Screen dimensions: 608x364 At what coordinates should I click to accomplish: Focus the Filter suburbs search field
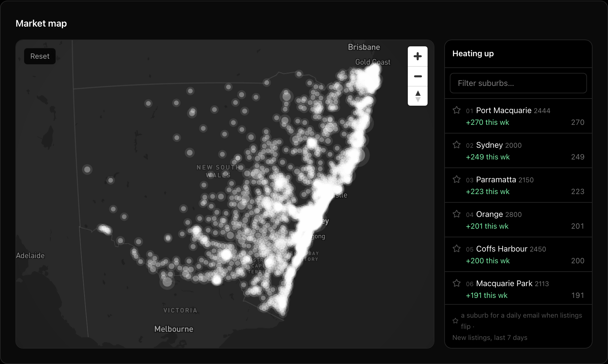click(518, 83)
